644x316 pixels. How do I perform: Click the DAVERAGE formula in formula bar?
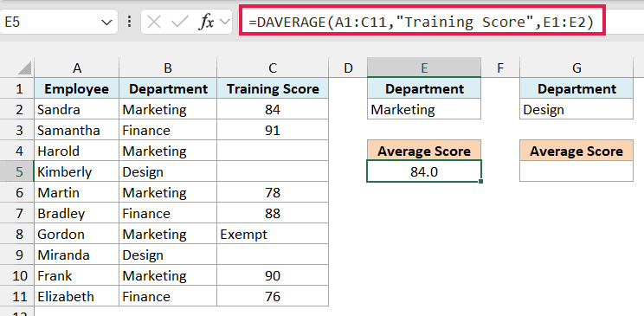(x=421, y=23)
